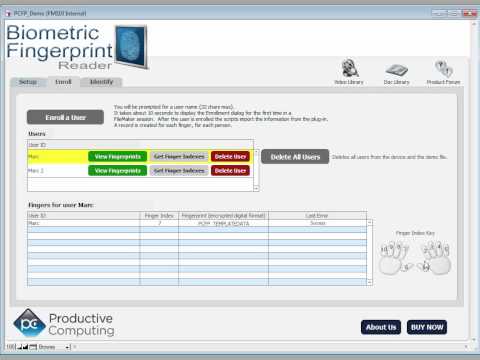Click the fingerprint reader logo image
480x360 pixels.
[x=131, y=47]
